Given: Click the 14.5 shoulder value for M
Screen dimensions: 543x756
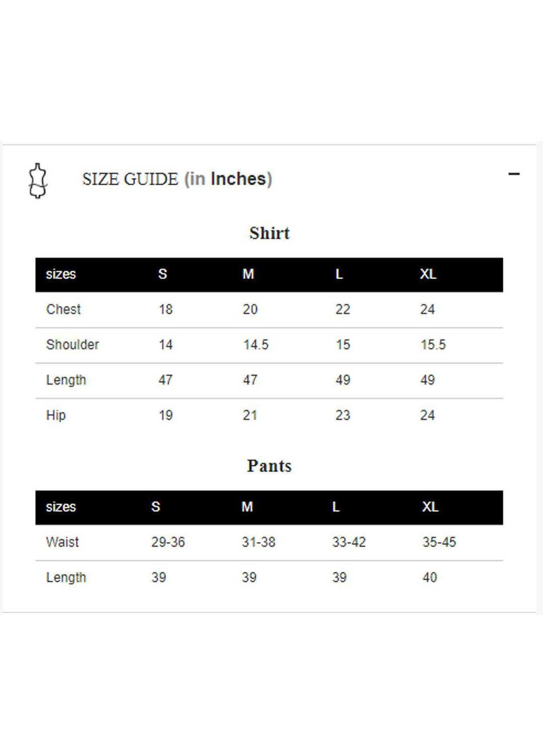Looking at the screenshot, I should 256,345.
